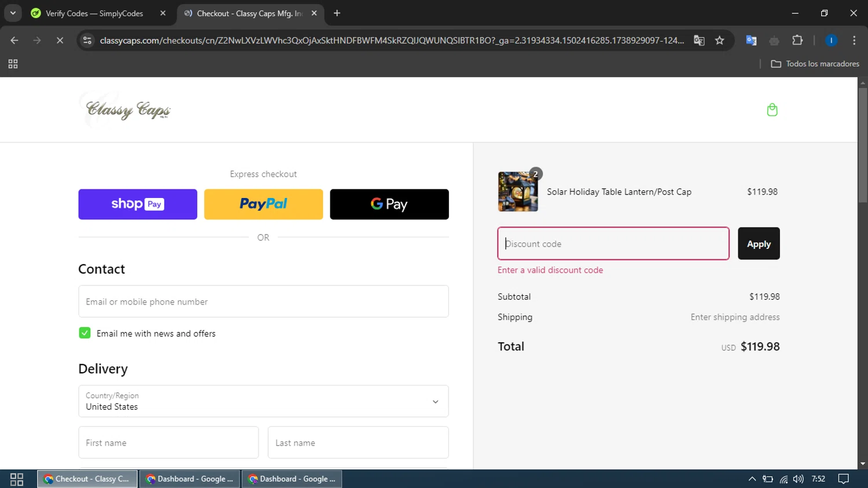Go back to previous page

(x=14, y=41)
